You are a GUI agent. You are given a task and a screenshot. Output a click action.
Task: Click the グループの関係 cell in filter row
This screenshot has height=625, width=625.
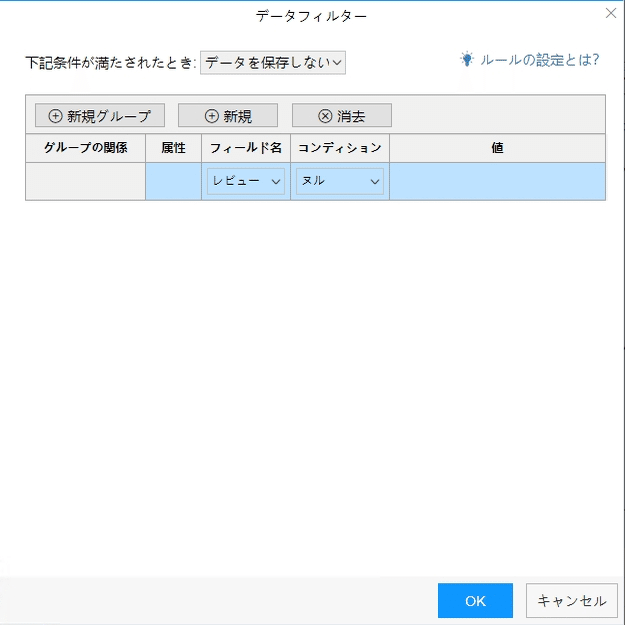pyautogui.click(x=85, y=181)
